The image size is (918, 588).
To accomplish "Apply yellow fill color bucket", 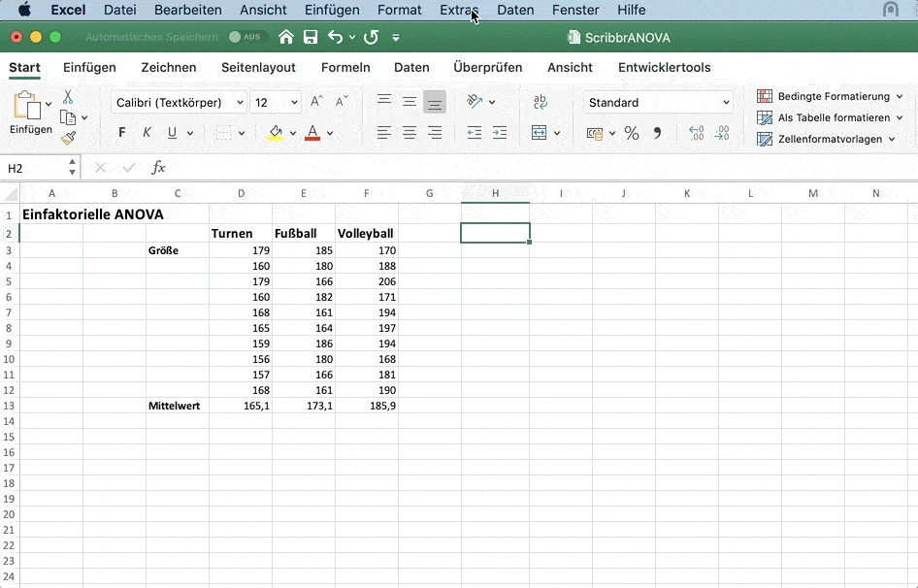I will tap(276, 133).
